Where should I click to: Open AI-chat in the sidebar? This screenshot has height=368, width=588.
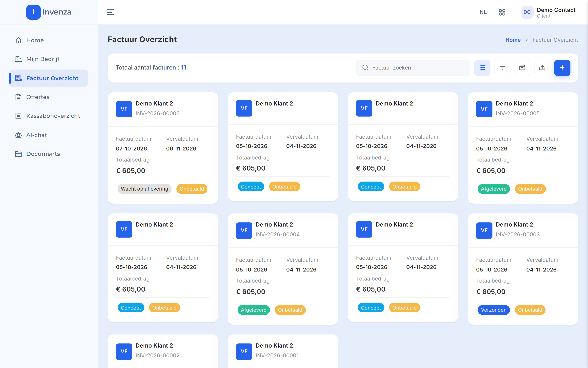pyautogui.click(x=49, y=135)
